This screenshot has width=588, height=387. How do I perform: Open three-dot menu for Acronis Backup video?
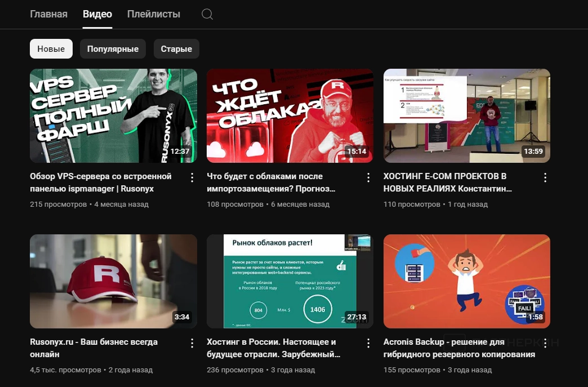pyautogui.click(x=545, y=343)
